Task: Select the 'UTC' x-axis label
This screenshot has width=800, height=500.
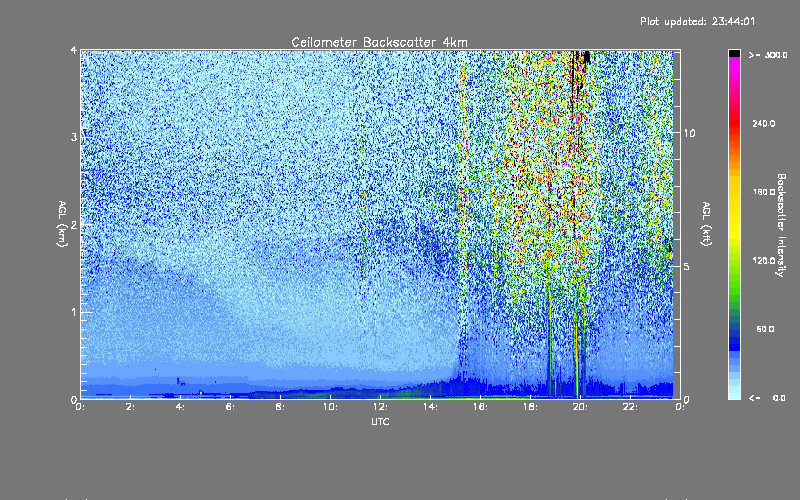Action: 380,421
